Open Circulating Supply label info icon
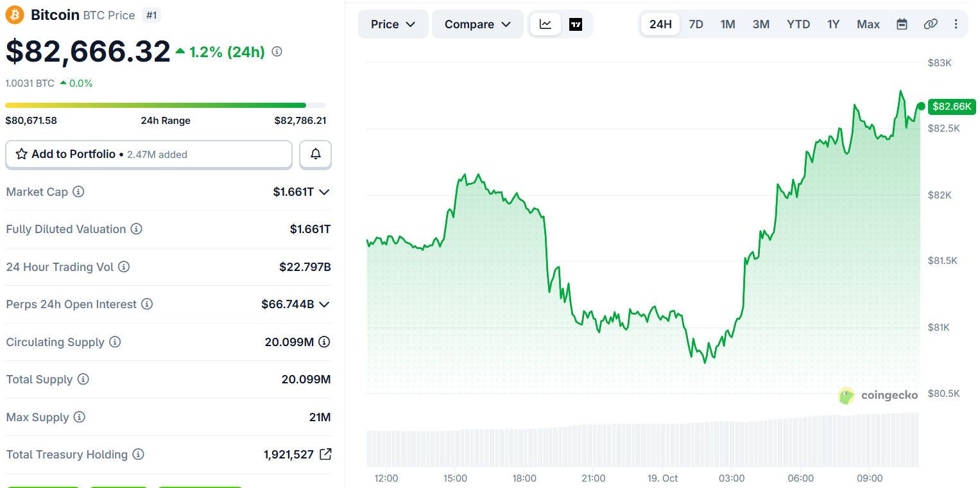This screenshot has width=980, height=488. (x=115, y=342)
